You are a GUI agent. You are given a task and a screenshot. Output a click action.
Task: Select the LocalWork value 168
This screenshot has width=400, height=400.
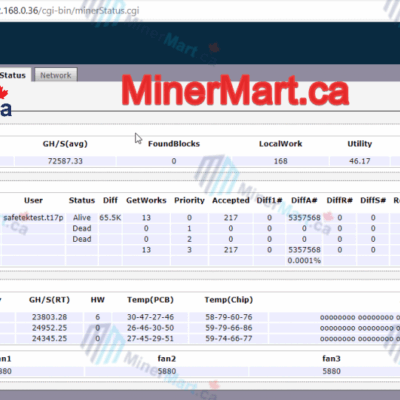tap(280, 161)
